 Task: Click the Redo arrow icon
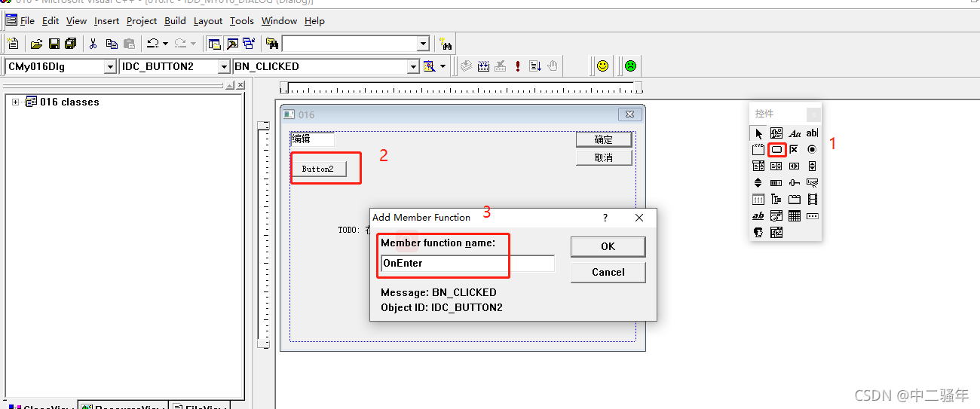(x=180, y=44)
